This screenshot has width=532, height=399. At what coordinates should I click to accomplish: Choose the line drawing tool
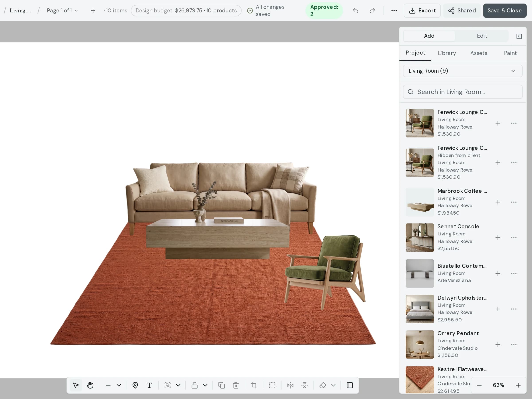[x=108, y=385]
